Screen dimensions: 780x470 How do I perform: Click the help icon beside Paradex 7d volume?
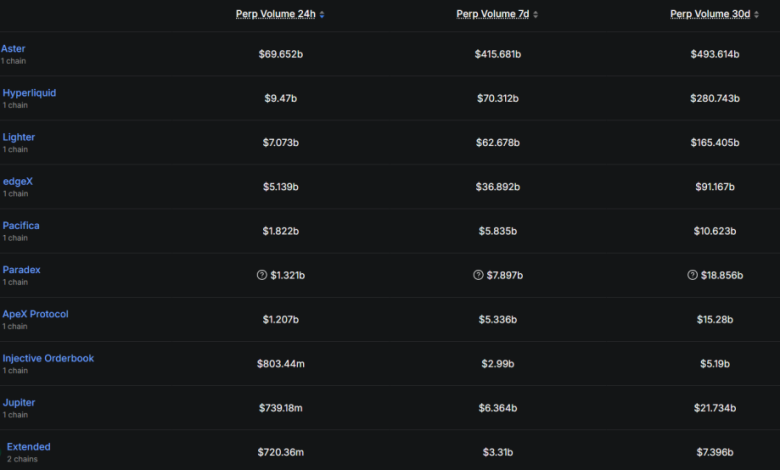478,275
